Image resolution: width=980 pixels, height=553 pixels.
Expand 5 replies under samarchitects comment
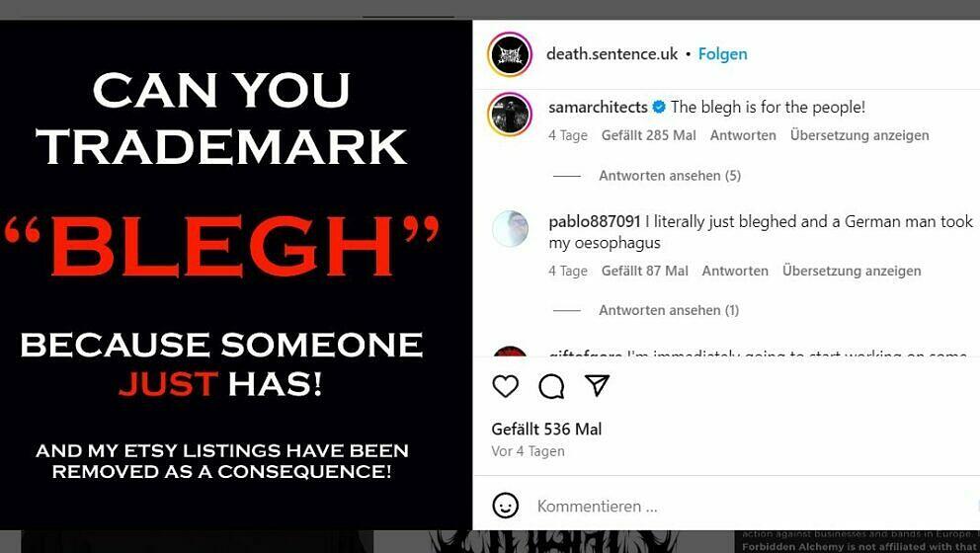pyautogui.click(x=669, y=176)
